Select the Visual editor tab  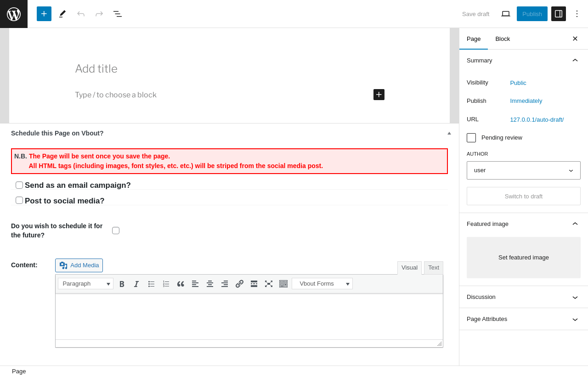[x=409, y=268]
